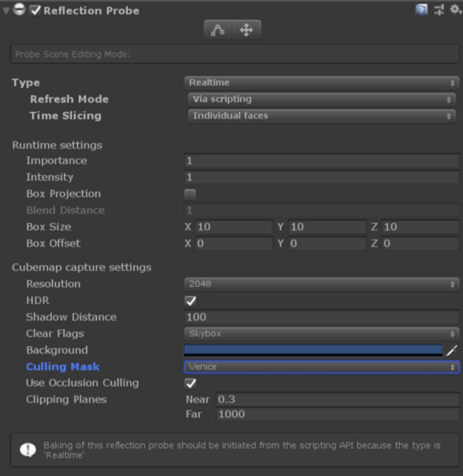
Task: Click the Type label
Action: click(x=26, y=83)
